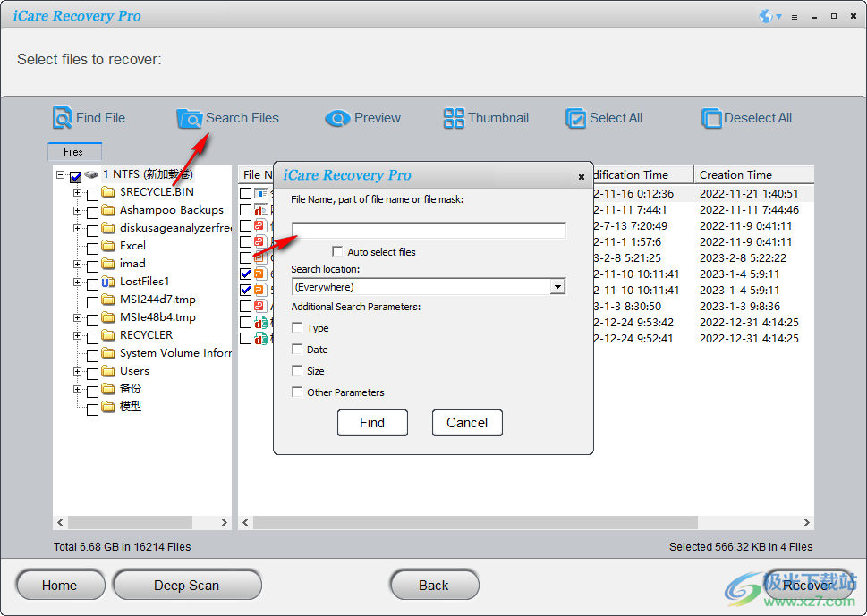867x616 pixels.
Task: Enable the Auto select files checkbox
Action: tap(337, 251)
